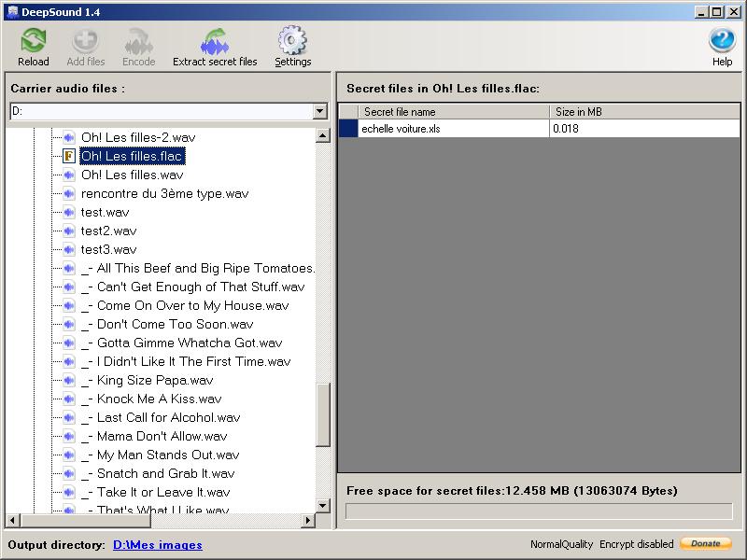Click audio icon beside Oh! Les filles-2.wav

point(69,137)
